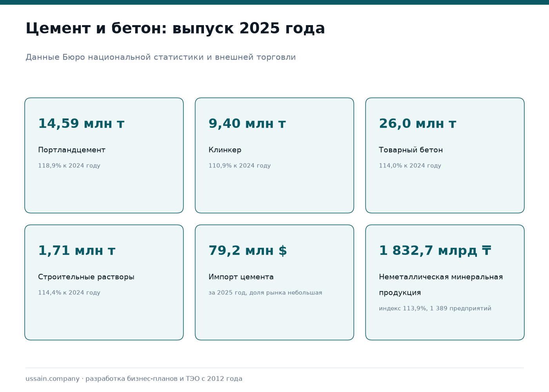
Task: Open the Товарный бетон card
Action: 445,155
